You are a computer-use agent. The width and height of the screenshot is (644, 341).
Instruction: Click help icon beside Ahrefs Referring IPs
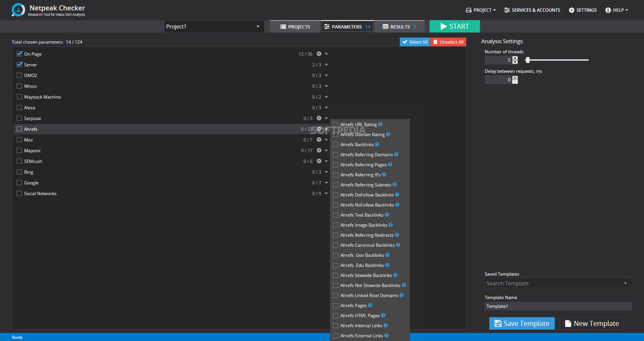[384, 174]
